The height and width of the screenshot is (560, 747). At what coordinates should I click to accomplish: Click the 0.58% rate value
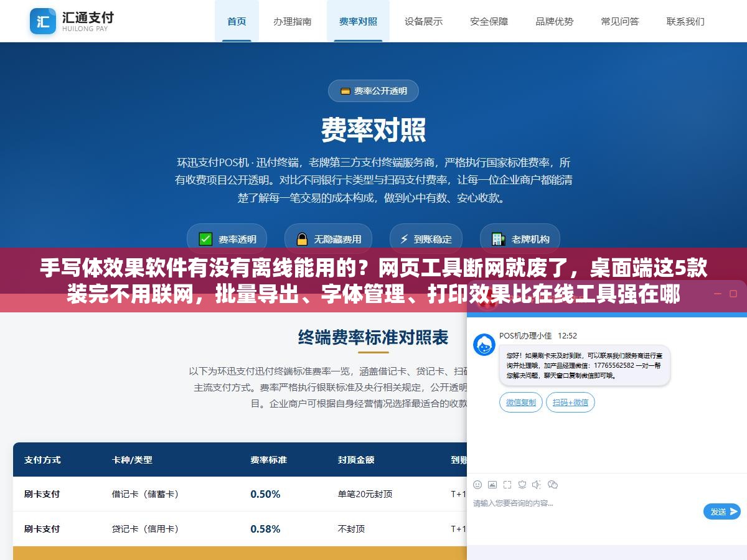(265, 529)
